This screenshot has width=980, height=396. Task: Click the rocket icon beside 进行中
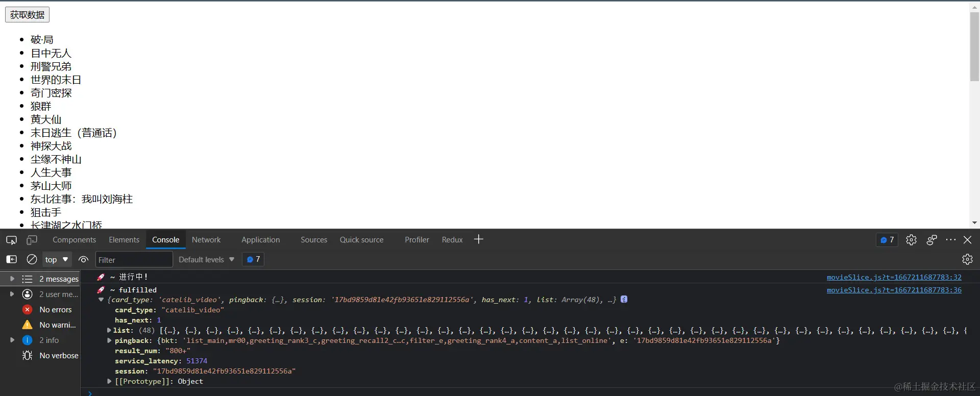click(101, 277)
